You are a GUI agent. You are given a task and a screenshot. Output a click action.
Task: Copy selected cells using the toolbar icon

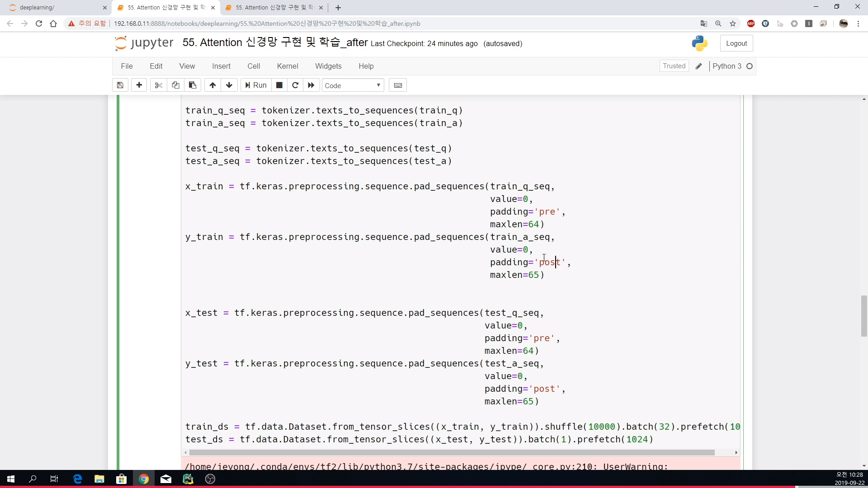coord(175,85)
